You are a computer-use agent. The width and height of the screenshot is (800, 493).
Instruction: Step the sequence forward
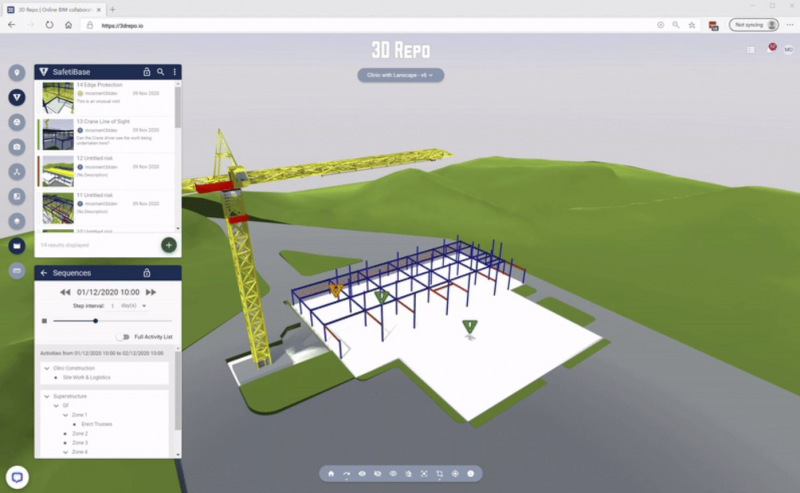[151, 292]
